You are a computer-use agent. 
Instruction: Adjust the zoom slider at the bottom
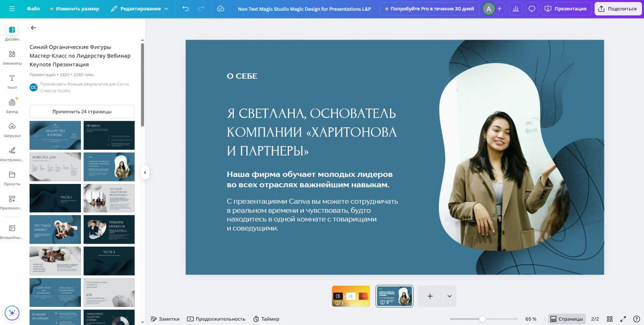pos(483,318)
